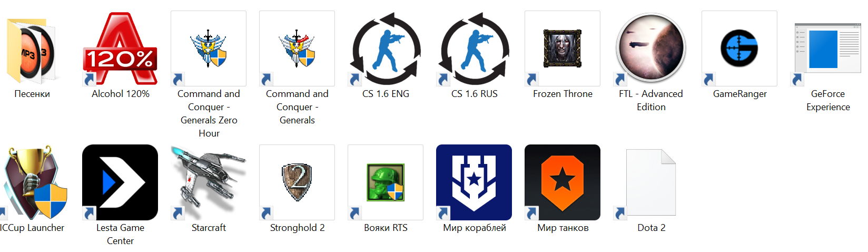Select the Frozen Throne shortcut
Viewport: 868px width, 252px height.
(x=563, y=49)
